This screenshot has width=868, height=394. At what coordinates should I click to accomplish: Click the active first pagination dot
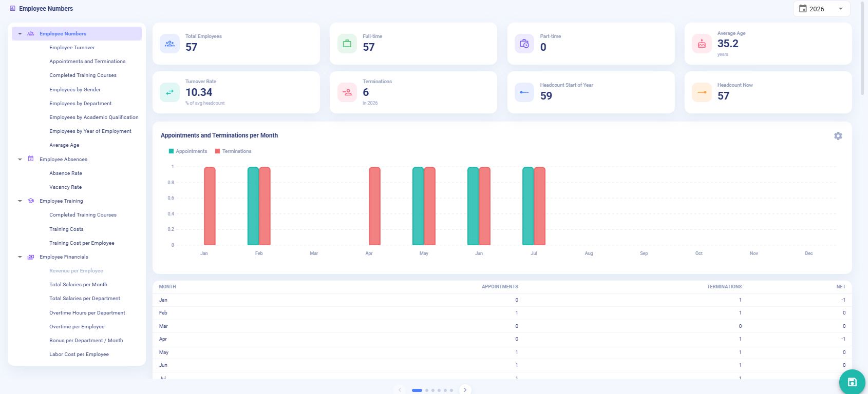coord(417,390)
